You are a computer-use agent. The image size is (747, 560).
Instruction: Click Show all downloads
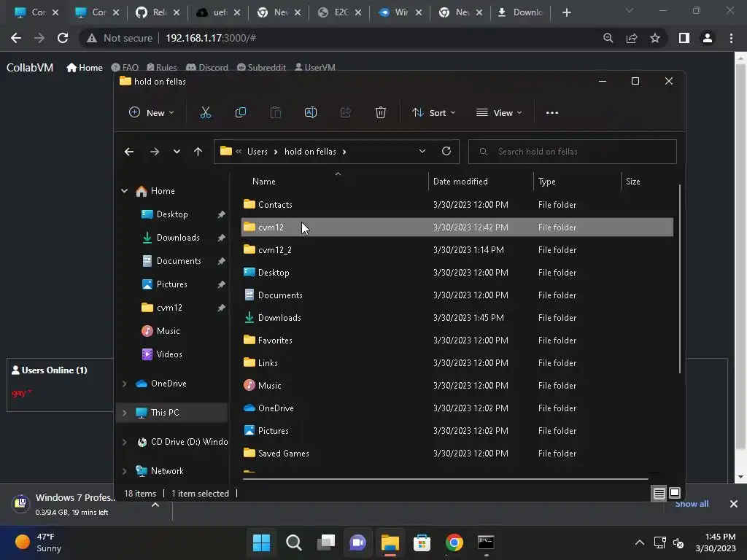[x=692, y=504]
